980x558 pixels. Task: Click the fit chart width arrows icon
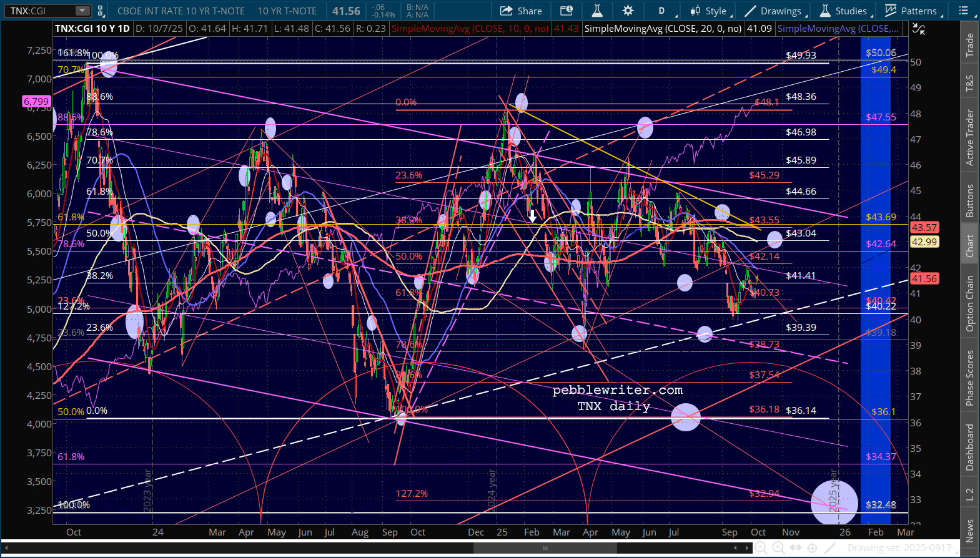(795, 548)
